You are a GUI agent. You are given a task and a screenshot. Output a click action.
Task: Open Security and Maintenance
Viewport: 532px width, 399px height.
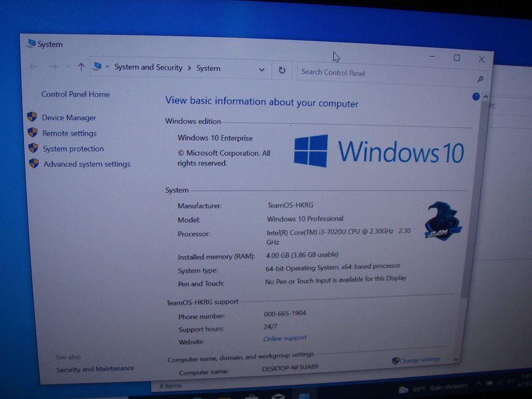click(x=95, y=369)
